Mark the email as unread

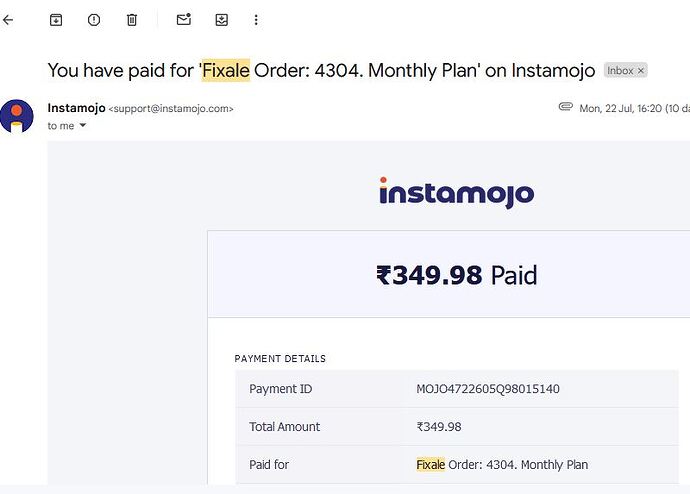click(x=184, y=20)
